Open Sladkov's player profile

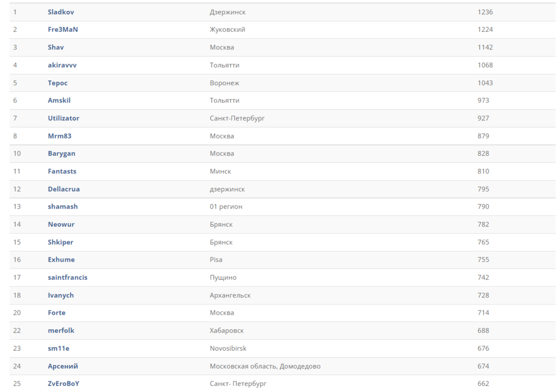(61, 12)
